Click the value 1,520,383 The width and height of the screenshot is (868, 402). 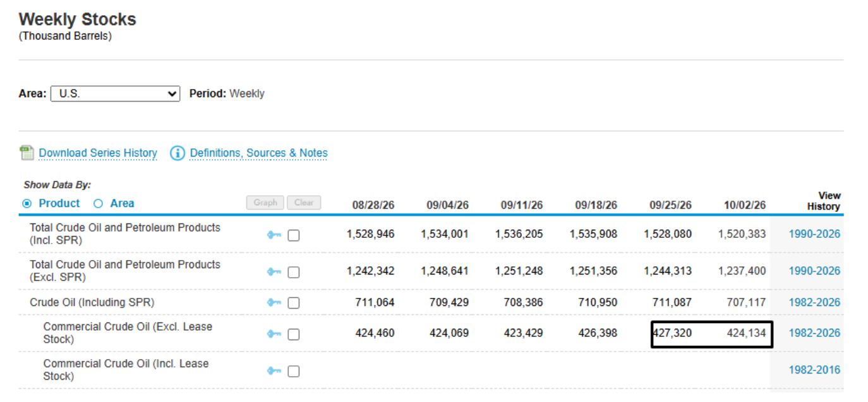coord(742,234)
